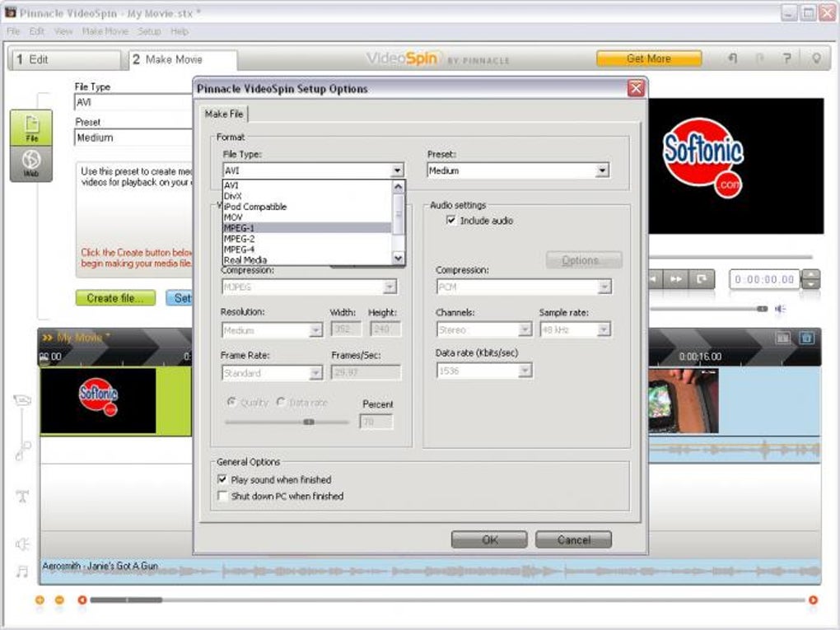Open the Sample rate dropdown

[604, 329]
